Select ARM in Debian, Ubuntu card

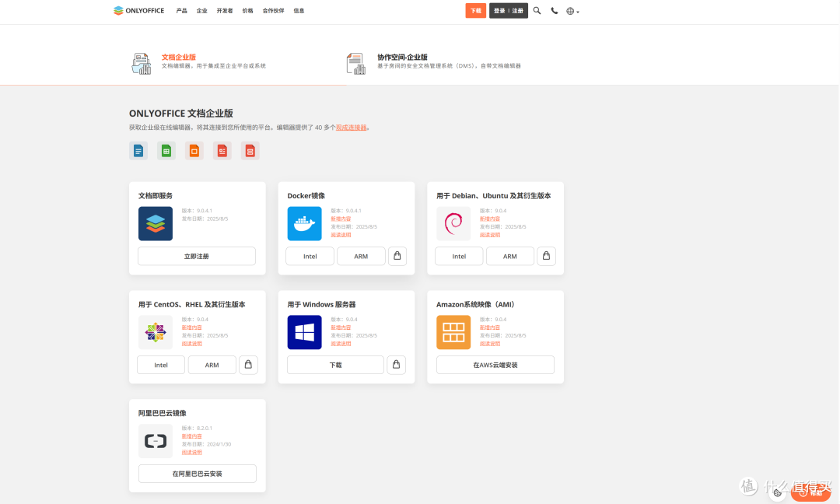[x=510, y=256]
